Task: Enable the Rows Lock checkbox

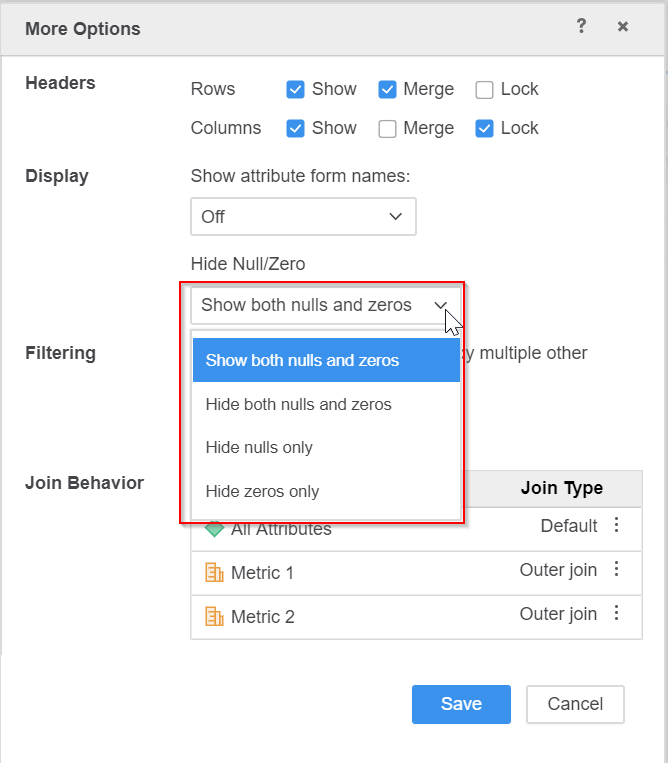Action: (x=485, y=90)
